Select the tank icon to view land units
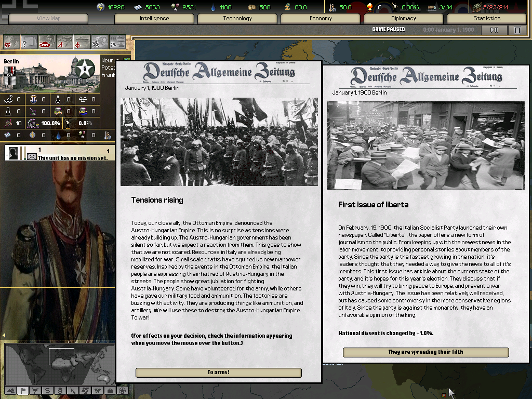 [46, 41]
